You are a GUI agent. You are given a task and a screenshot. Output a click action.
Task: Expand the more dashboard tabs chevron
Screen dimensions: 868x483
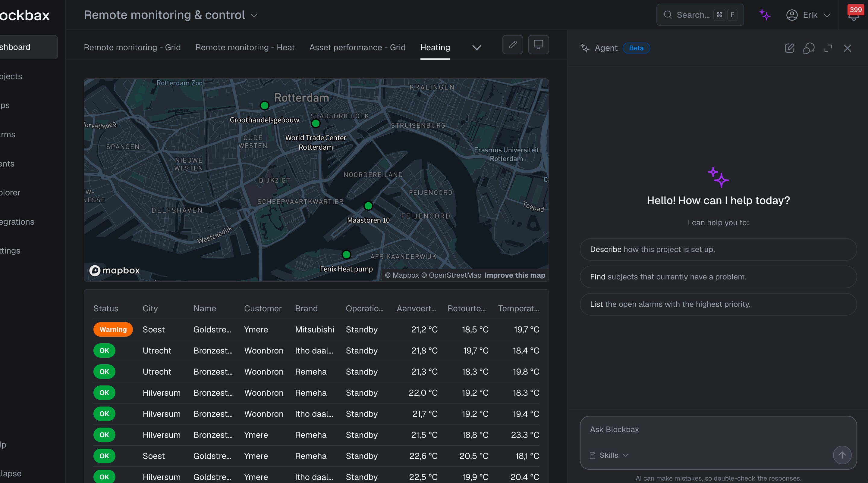476,48
